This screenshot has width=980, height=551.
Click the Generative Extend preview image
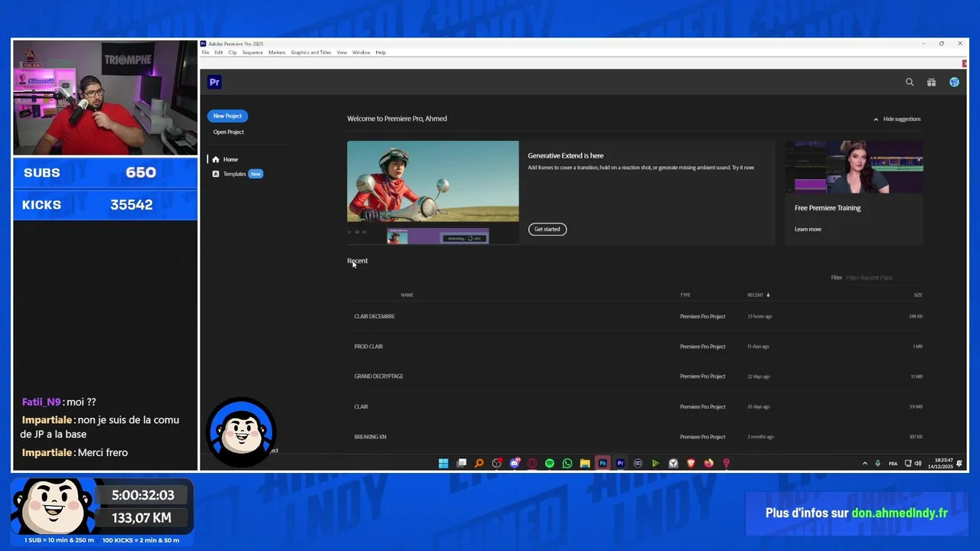[433, 192]
